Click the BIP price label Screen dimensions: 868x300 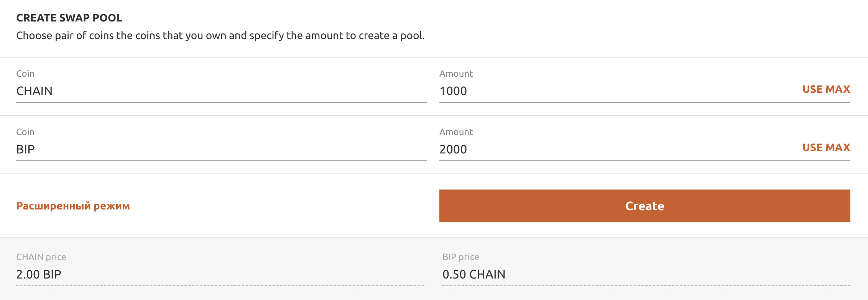point(460,257)
